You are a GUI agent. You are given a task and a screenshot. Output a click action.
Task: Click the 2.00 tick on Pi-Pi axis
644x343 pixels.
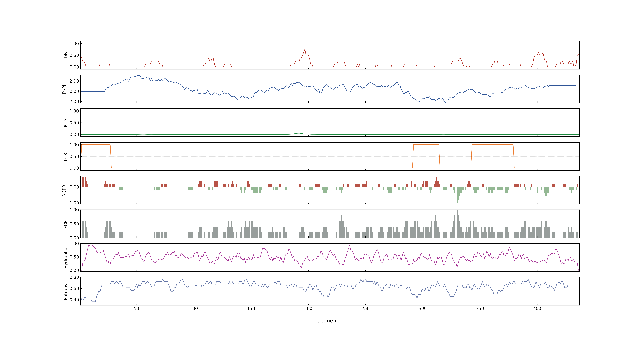74,81
